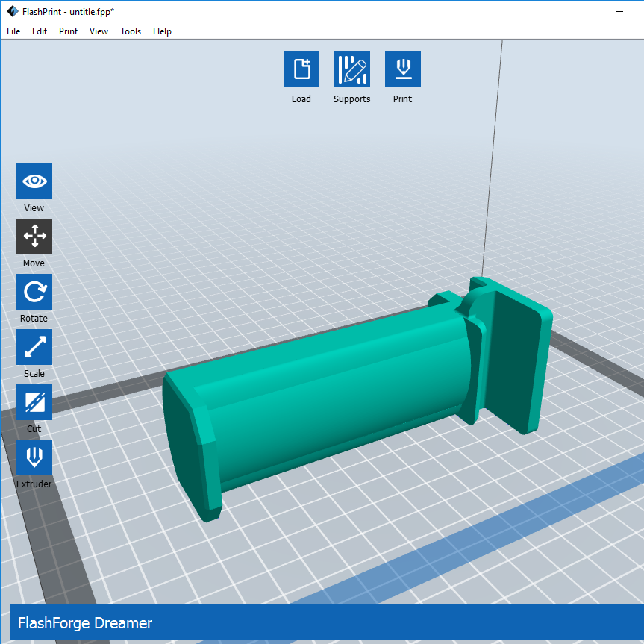Minimize the FlashPrint window
The height and width of the screenshot is (644, 644).
(x=619, y=11)
